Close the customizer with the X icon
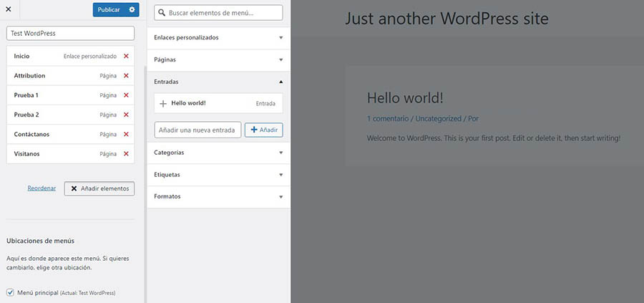644x303 pixels. [x=9, y=10]
